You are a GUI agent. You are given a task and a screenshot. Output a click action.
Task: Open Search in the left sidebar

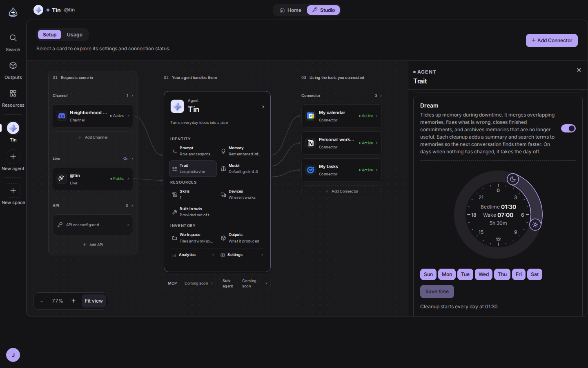point(13,43)
